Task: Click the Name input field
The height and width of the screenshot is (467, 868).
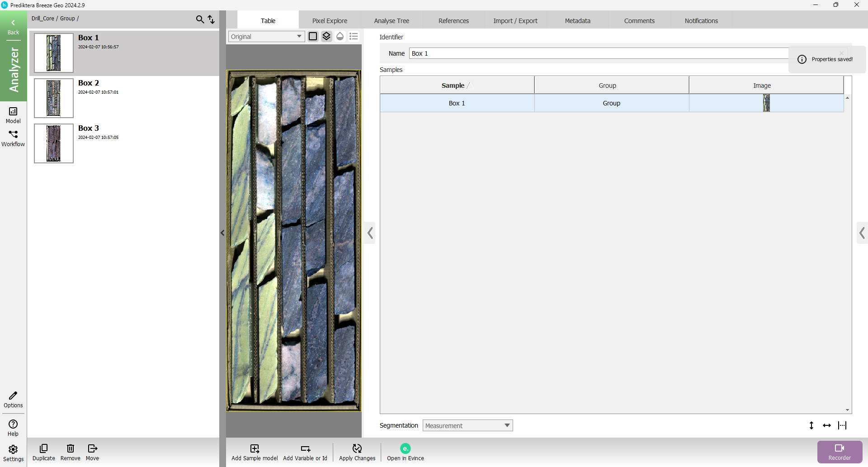Action: point(597,53)
